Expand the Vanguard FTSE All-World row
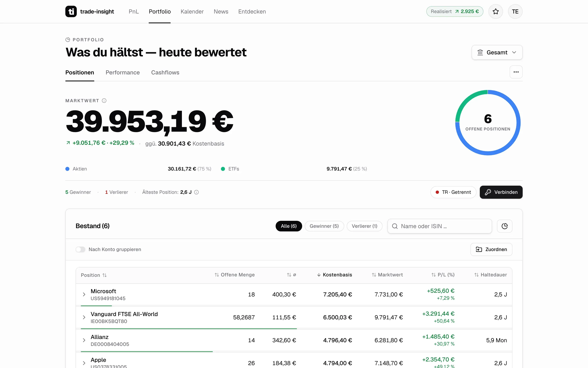The height and width of the screenshot is (368, 588). pyautogui.click(x=84, y=317)
